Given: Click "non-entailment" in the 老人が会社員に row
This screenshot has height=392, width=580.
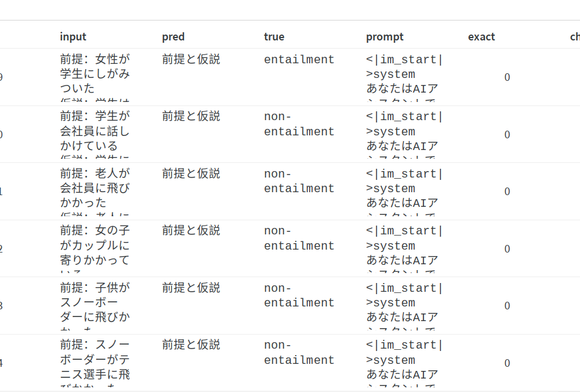Looking at the screenshot, I should click(x=299, y=182).
